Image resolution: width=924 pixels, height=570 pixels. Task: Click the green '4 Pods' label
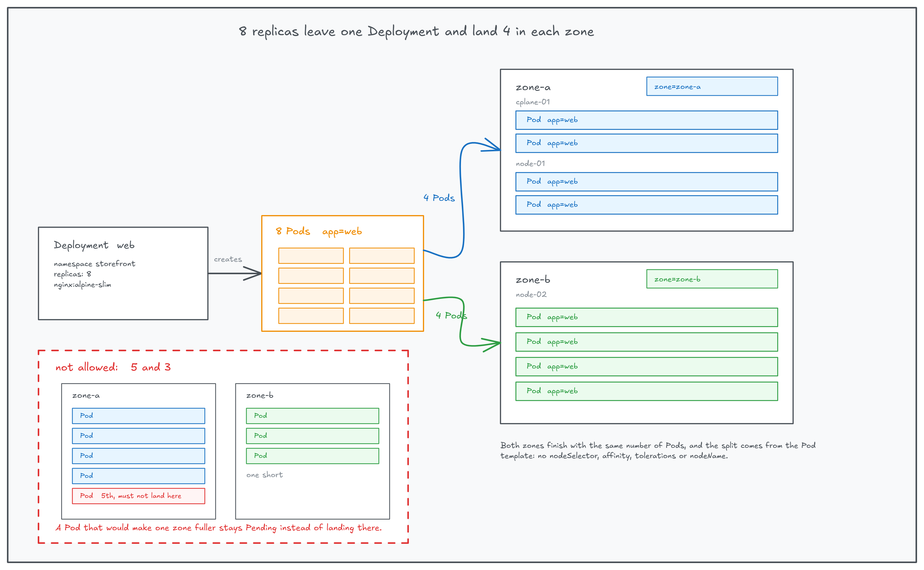point(451,316)
